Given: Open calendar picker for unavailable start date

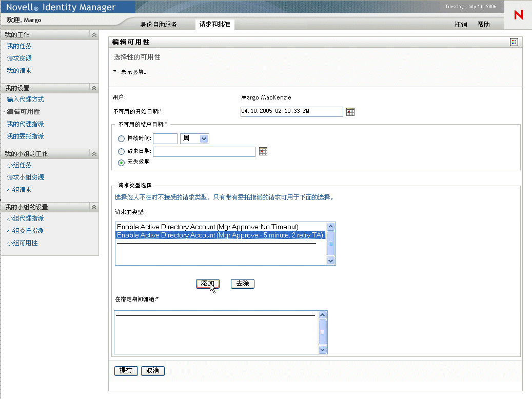Looking at the screenshot, I should pyautogui.click(x=350, y=112).
